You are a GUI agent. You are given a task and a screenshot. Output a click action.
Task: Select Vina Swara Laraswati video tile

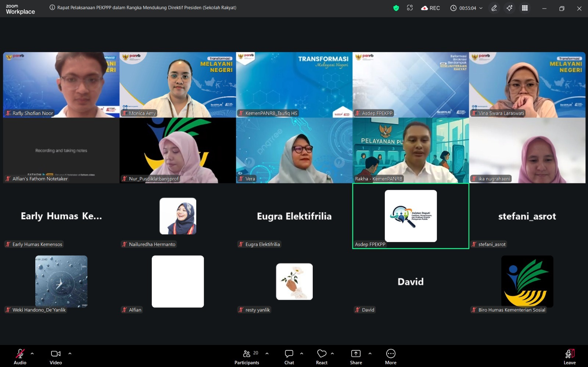coord(527,85)
